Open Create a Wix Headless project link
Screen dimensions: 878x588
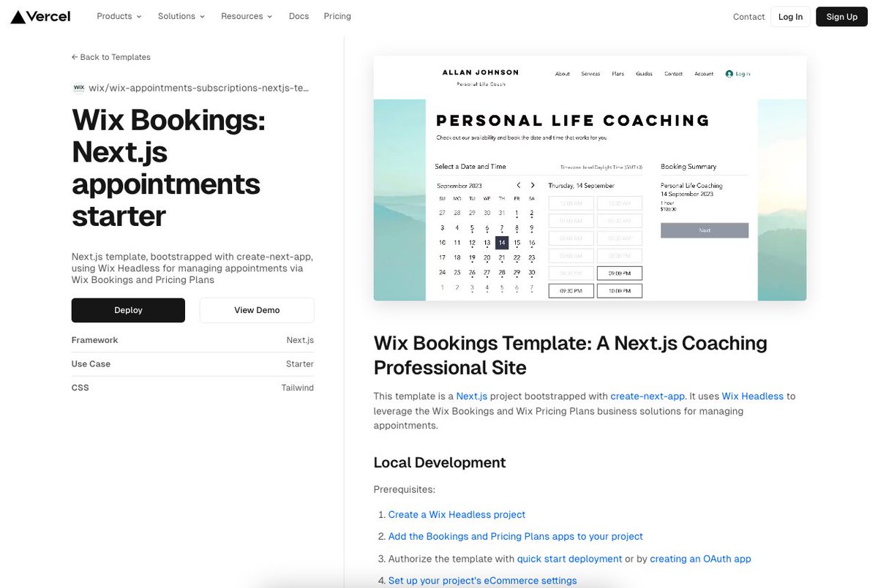tap(457, 515)
